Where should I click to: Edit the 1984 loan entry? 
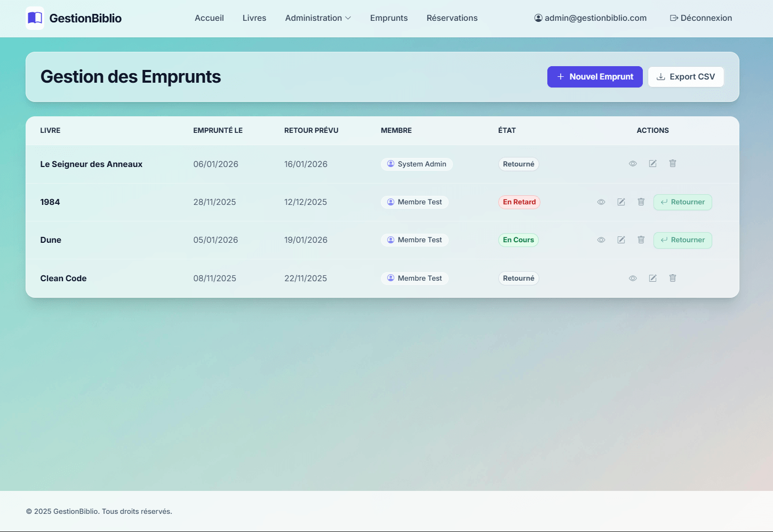[x=621, y=202]
